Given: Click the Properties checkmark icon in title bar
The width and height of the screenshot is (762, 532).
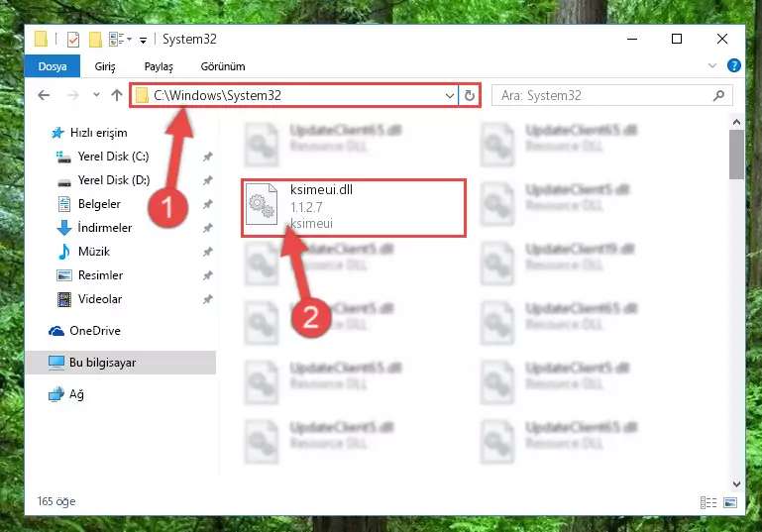Looking at the screenshot, I should click(x=73, y=39).
